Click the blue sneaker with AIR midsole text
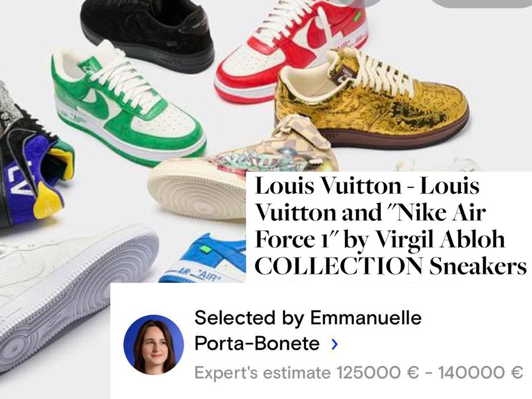 (203, 258)
